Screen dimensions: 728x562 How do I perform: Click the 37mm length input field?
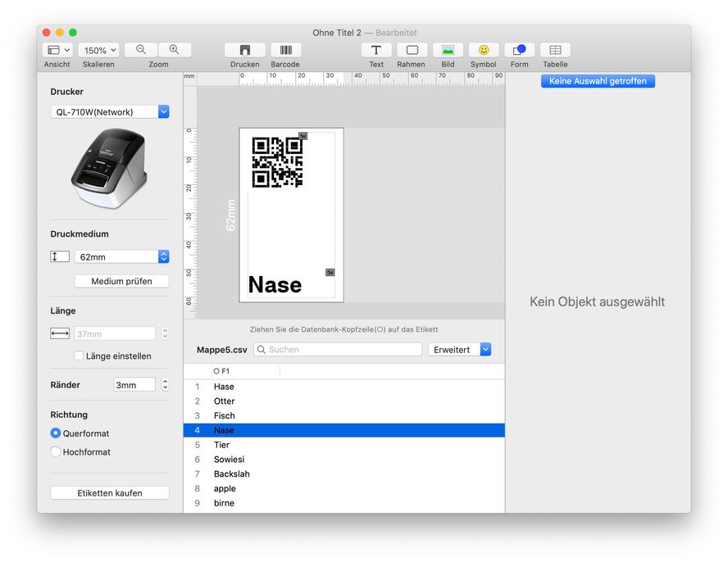pos(115,333)
